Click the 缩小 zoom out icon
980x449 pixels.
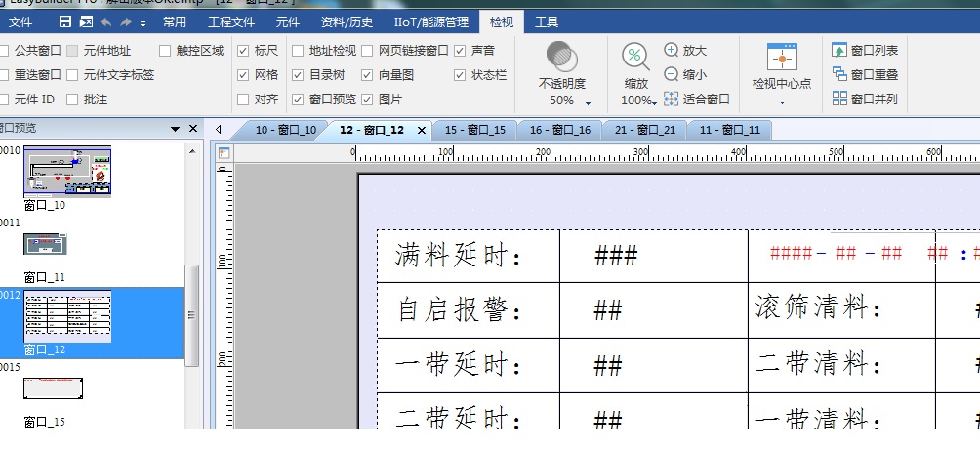(x=672, y=74)
